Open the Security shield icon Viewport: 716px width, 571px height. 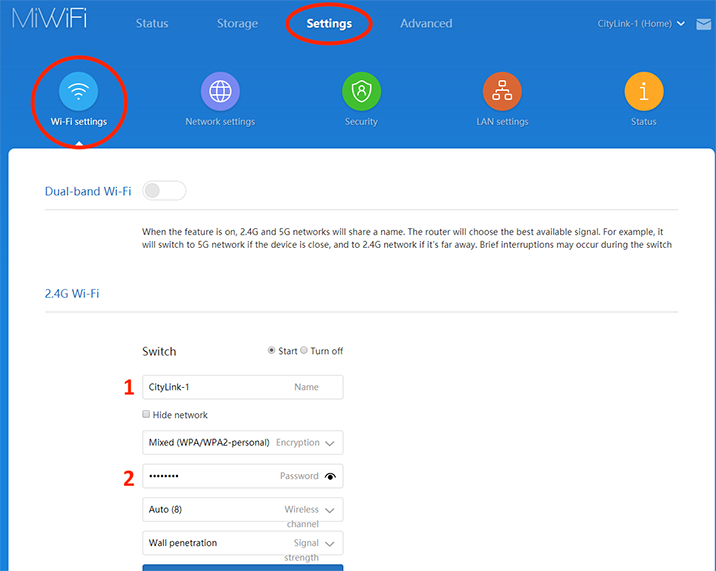click(x=361, y=91)
